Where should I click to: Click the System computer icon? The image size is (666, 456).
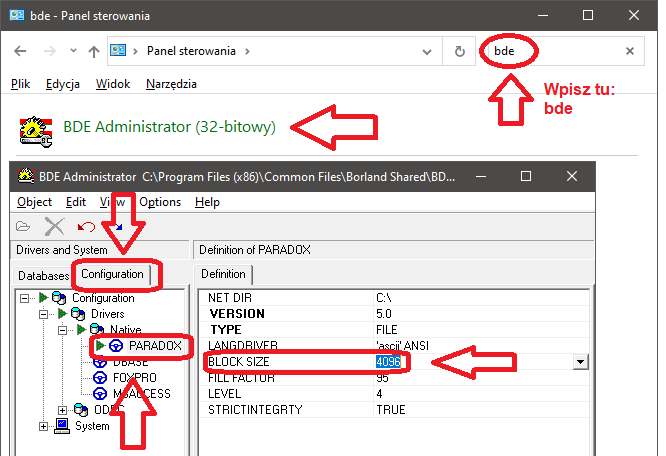(62, 426)
